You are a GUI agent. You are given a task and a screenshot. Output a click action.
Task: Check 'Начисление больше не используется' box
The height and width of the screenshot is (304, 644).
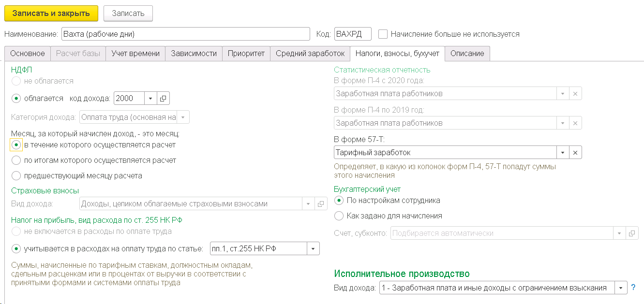[383, 34]
